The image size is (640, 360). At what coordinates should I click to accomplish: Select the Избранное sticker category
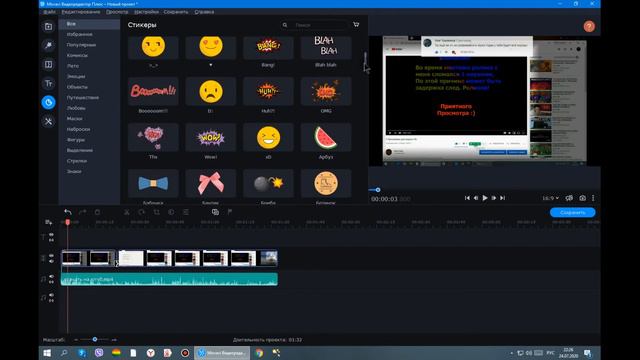click(x=79, y=34)
